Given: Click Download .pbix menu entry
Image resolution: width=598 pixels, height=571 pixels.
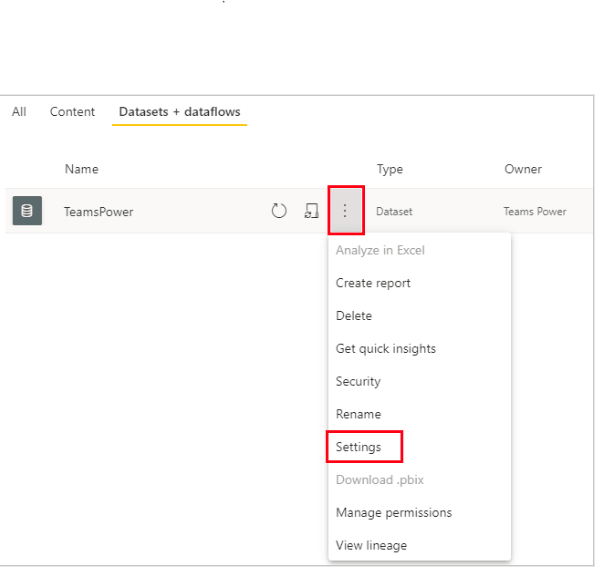Looking at the screenshot, I should [381, 481].
